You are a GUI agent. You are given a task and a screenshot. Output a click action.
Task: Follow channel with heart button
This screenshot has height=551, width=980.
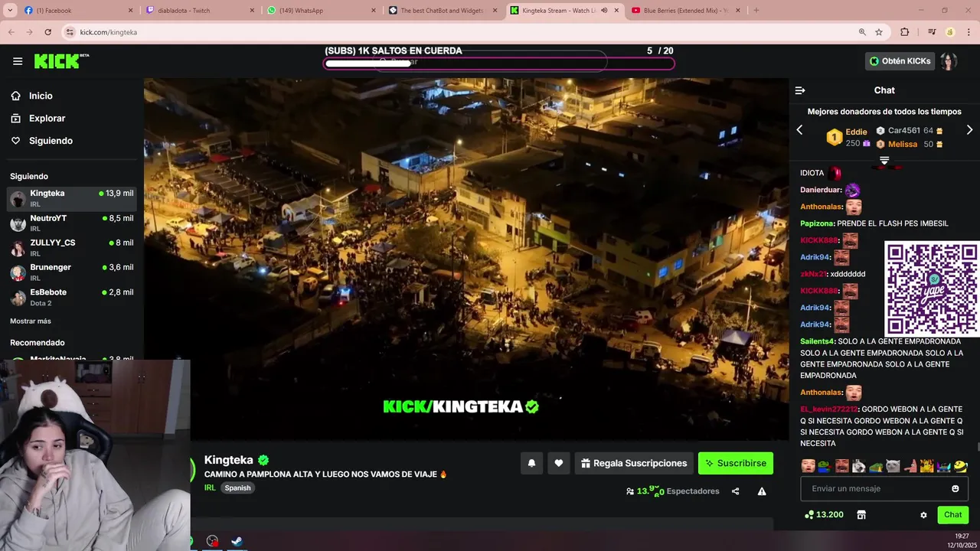point(559,463)
